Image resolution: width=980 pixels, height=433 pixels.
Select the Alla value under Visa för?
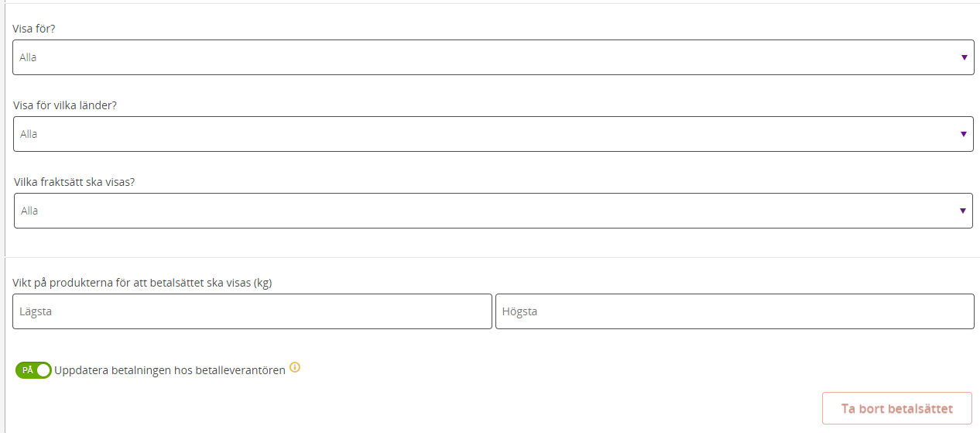pos(28,57)
